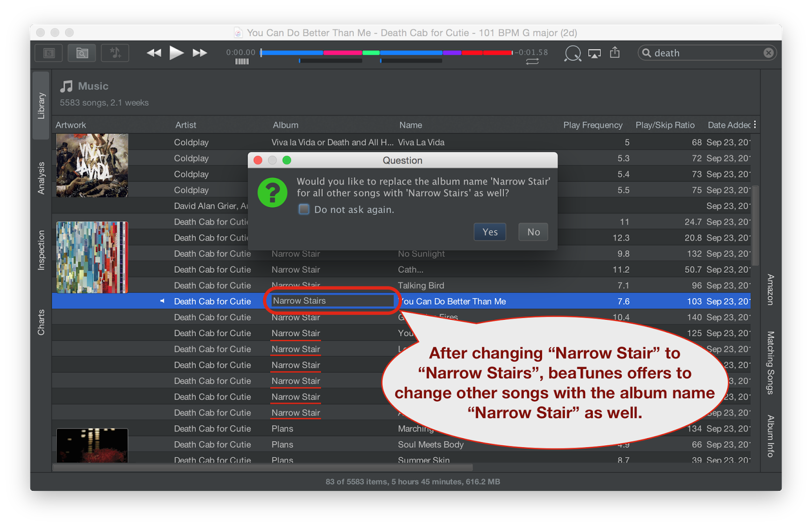Viewport: 812px width, 527px height.
Task: Click the second dark mini bar under timeline
Action: (x=411, y=61)
